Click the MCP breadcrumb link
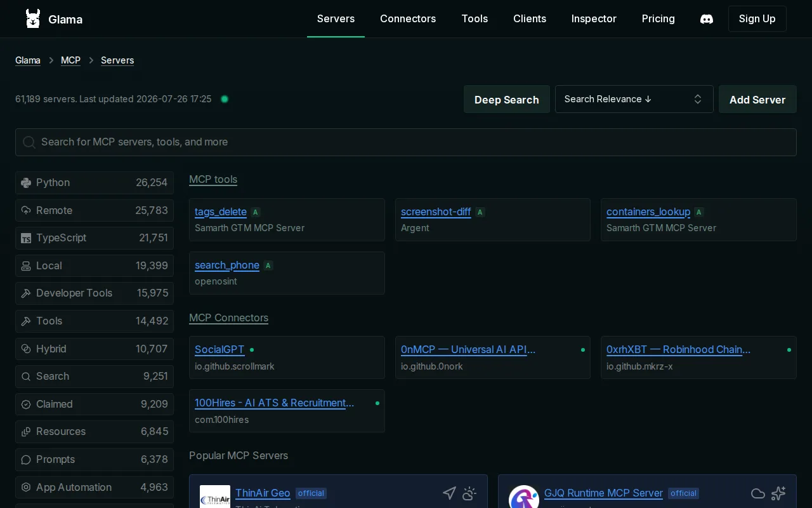Image resolution: width=812 pixels, height=508 pixels. pyautogui.click(x=70, y=60)
